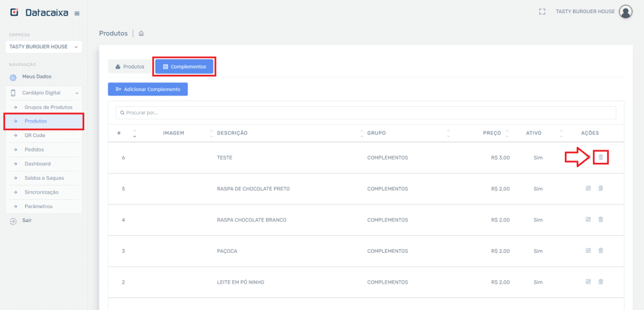Click the hamburger menu icon beside Datacaixa
644x310 pixels.
coord(77,13)
